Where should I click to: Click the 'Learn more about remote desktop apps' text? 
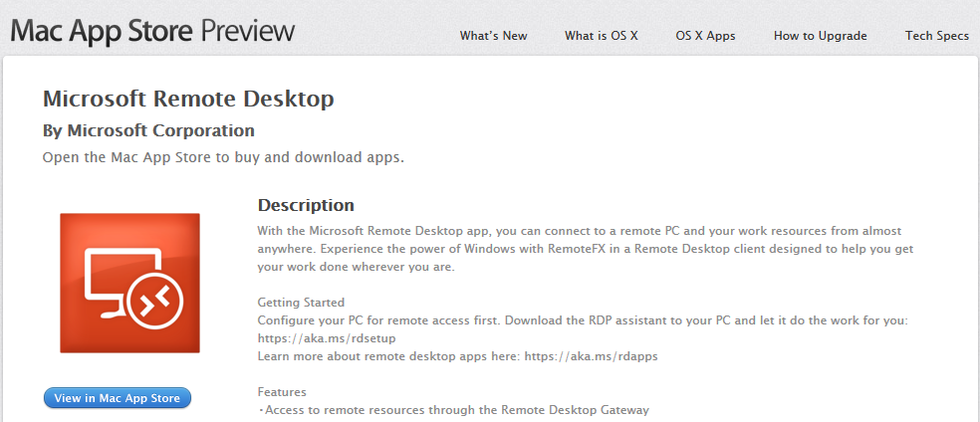pyautogui.click(x=389, y=356)
